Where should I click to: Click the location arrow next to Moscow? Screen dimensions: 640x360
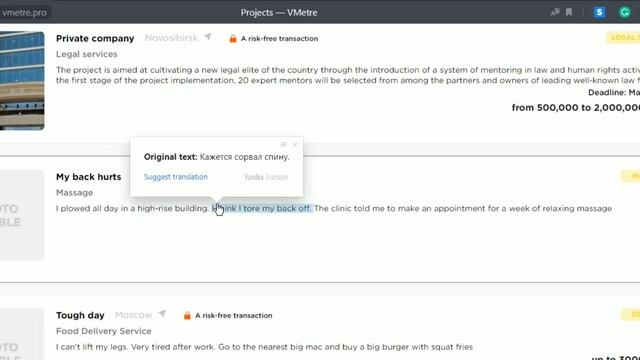pos(162,314)
